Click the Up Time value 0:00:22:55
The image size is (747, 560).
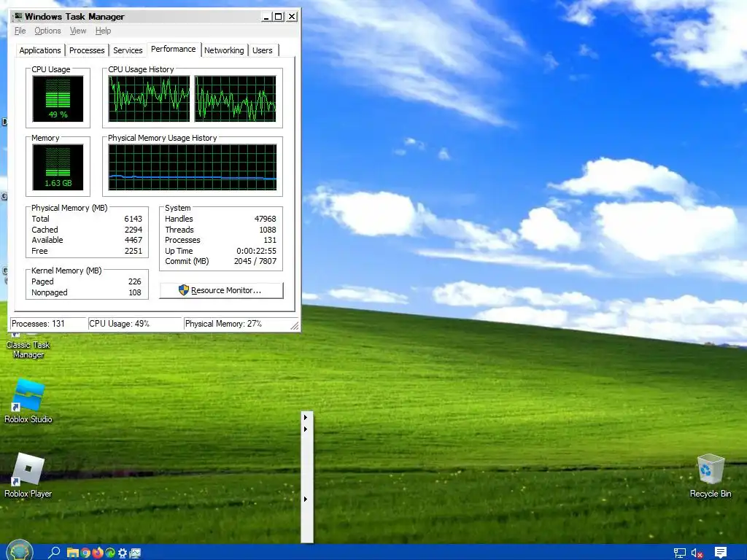click(x=256, y=251)
